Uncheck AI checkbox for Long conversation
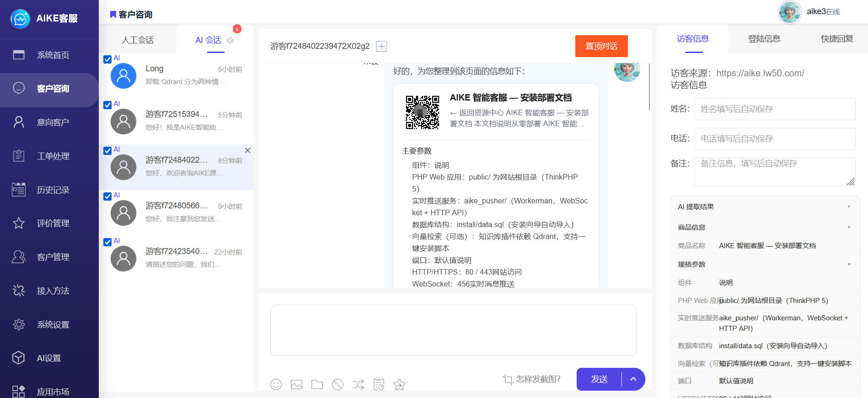Screen dimensions: 868x398 [107, 59]
